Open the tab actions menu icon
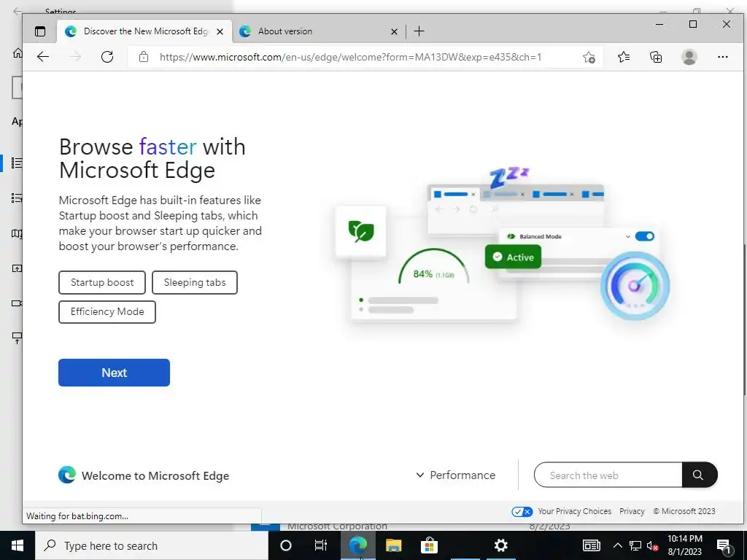This screenshot has height=560, width=747. click(40, 31)
